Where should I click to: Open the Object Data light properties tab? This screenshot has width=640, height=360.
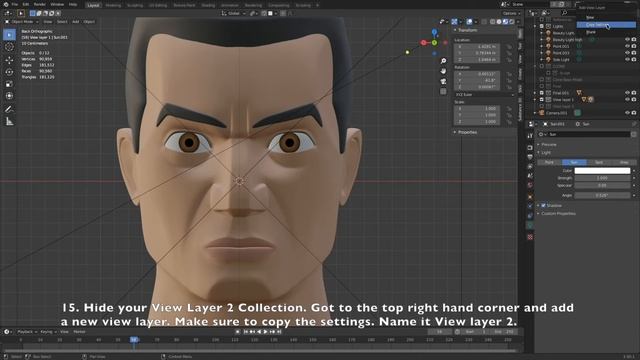tap(530, 226)
